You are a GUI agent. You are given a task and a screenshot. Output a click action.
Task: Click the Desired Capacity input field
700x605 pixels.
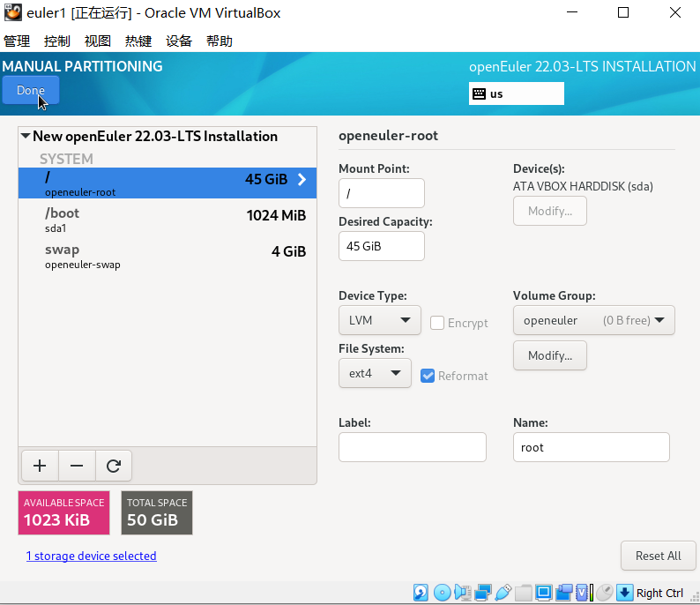click(381, 246)
